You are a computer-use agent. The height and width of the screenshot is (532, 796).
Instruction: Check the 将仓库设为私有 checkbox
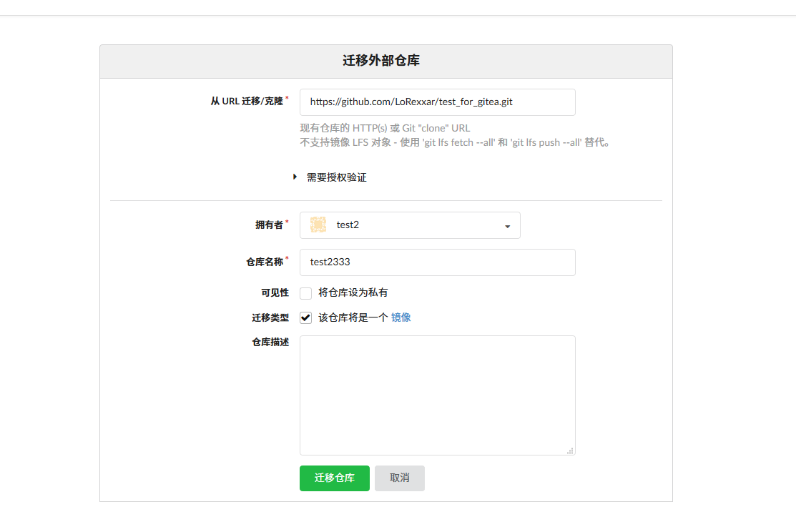(305, 293)
